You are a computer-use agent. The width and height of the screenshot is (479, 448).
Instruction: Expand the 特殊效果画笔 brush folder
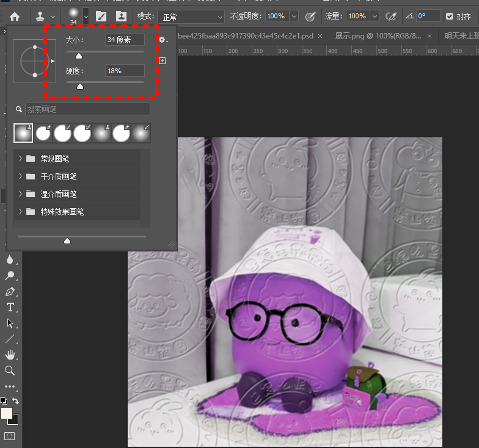tap(20, 212)
